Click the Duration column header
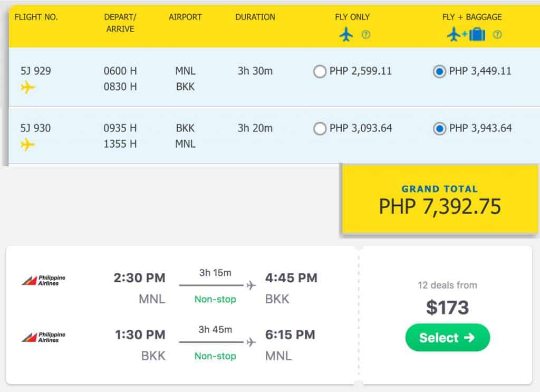Screen dimensions: 540x392 coord(255,17)
